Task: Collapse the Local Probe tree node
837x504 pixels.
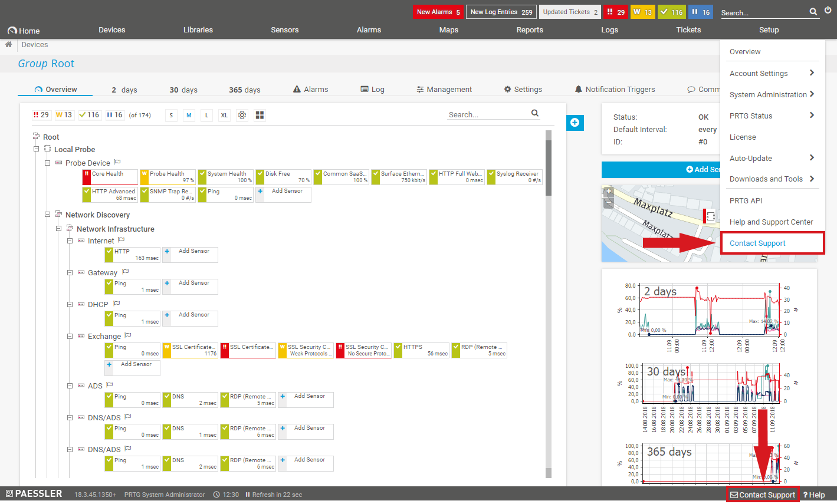Action: pyautogui.click(x=37, y=149)
